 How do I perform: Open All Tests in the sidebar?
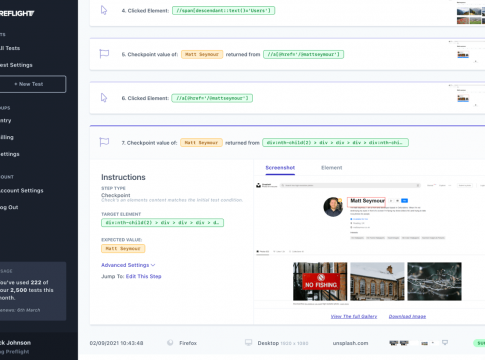coord(10,48)
